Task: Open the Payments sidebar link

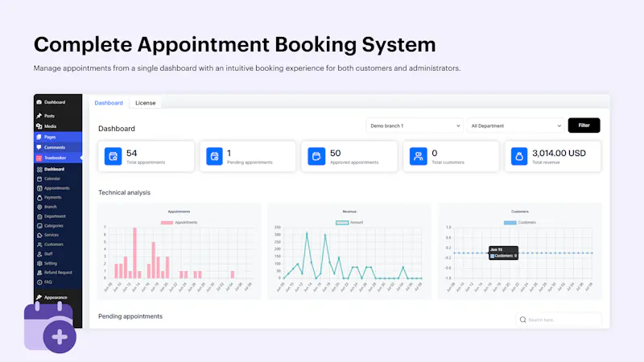Action: (x=52, y=197)
